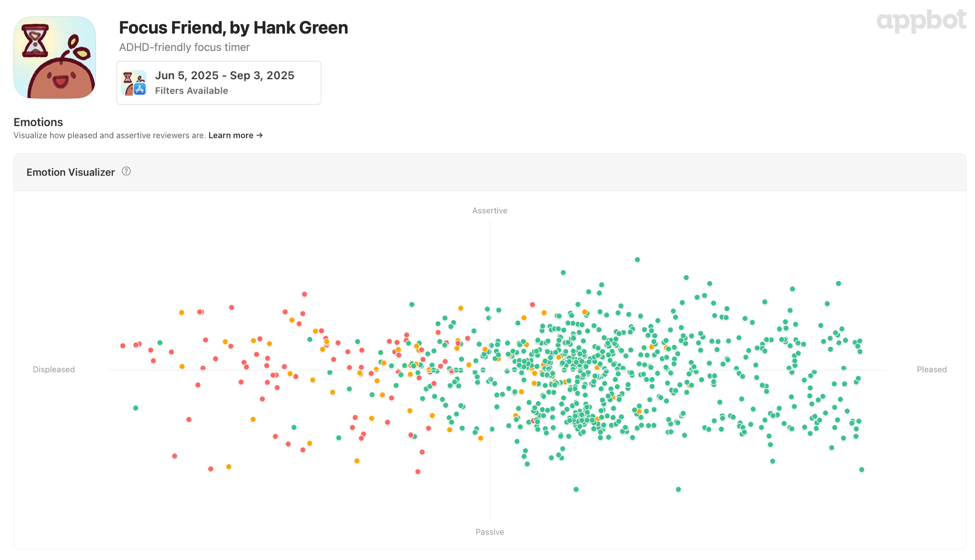
Task: Click the 'Assertive' axis label
Action: [x=490, y=211]
